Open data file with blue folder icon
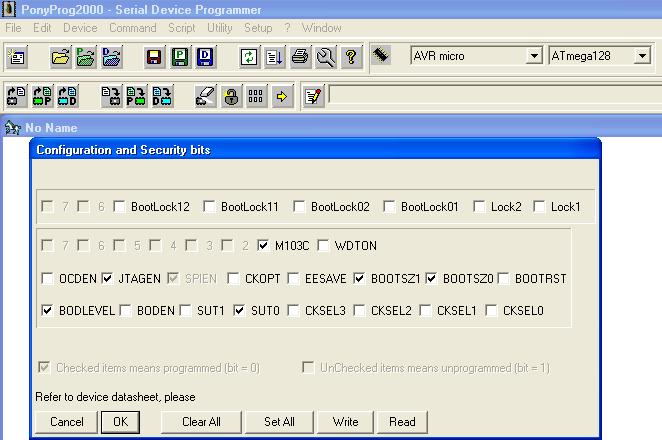662x440 pixels. [111, 57]
